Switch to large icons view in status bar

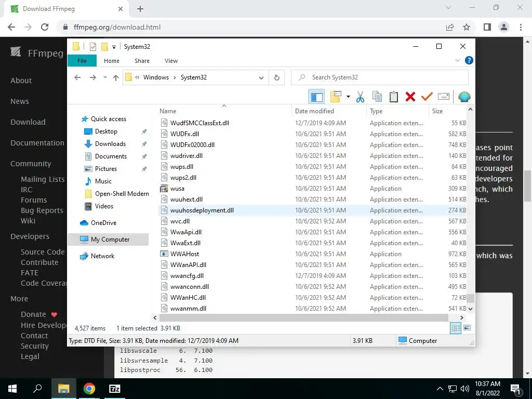(x=467, y=328)
